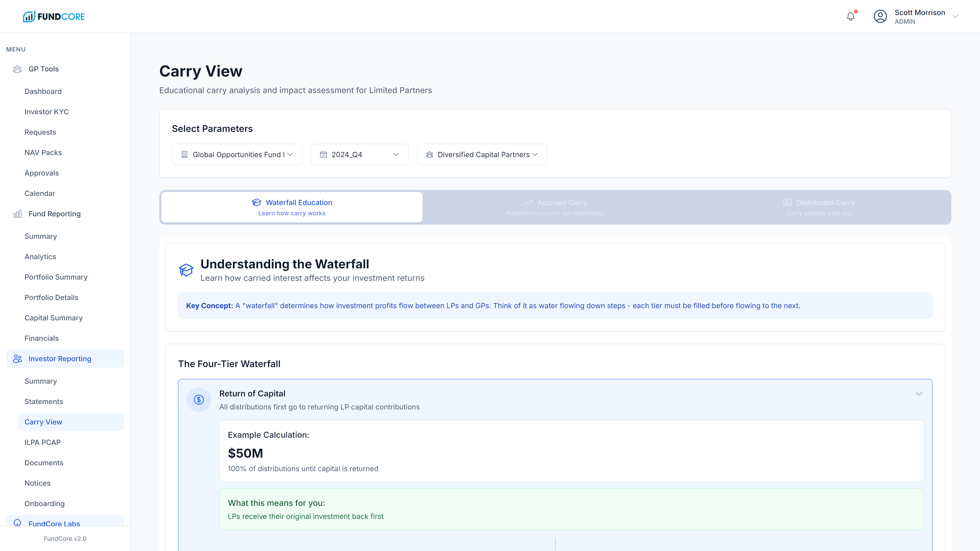Click the notification bell icon

coord(851,16)
